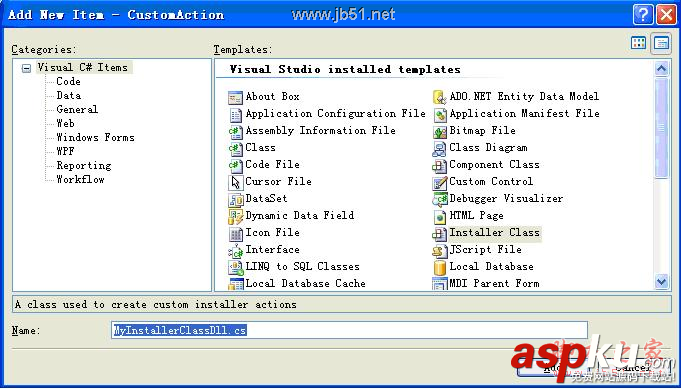The height and width of the screenshot is (389, 681).
Task: Select the Class template icon
Action: pos(235,148)
